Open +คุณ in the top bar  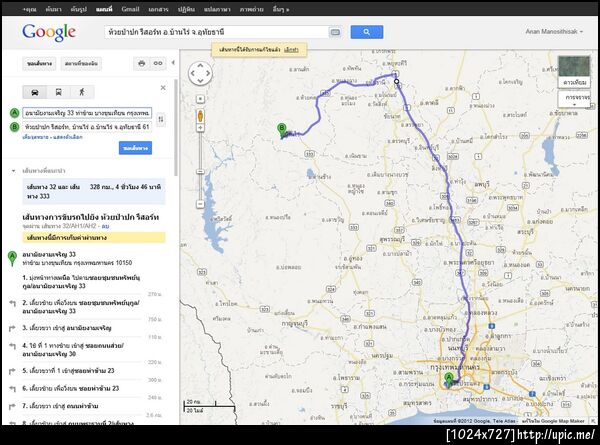click(29, 9)
